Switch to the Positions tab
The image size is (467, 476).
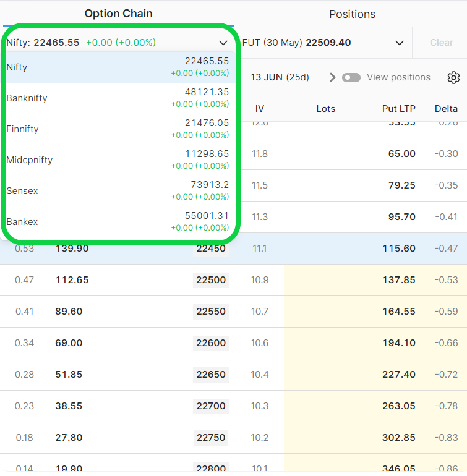click(x=352, y=14)
